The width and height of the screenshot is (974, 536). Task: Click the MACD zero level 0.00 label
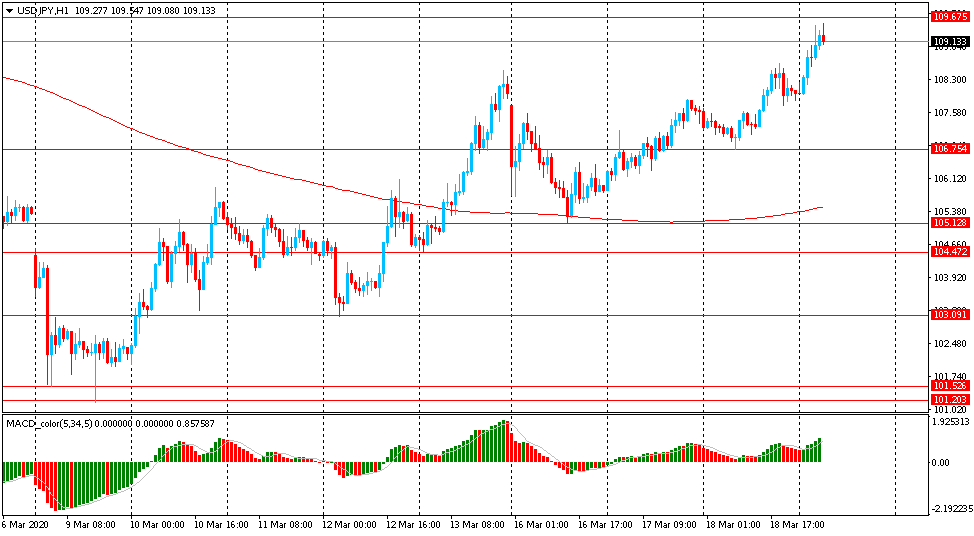point(940,463)
